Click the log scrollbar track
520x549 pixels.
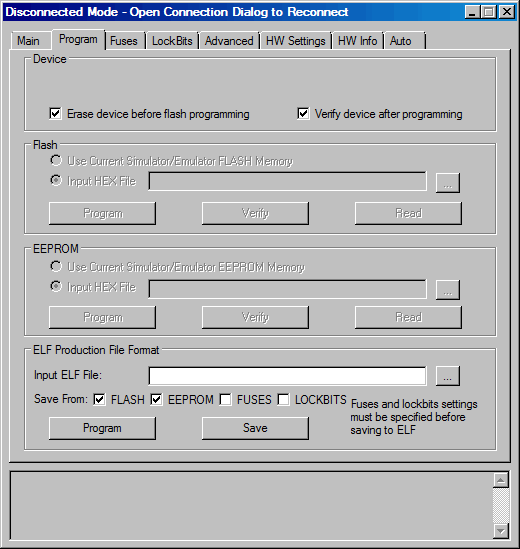[x=501, y=506]
